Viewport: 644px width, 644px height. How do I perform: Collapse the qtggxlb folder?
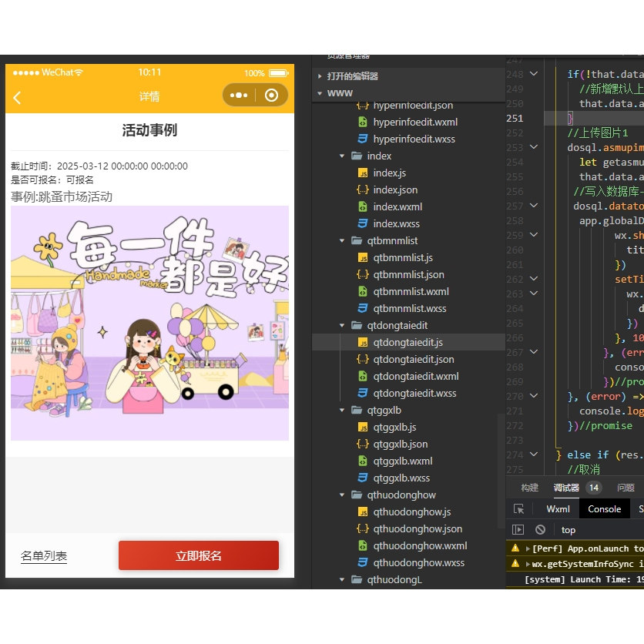(342, 411)
